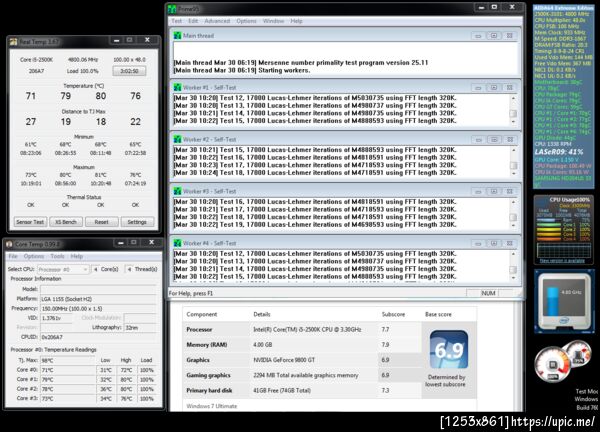Screen dimensions: 600x432
Task: Click the large CPU meter dial gadget
Action: point(553,364)
